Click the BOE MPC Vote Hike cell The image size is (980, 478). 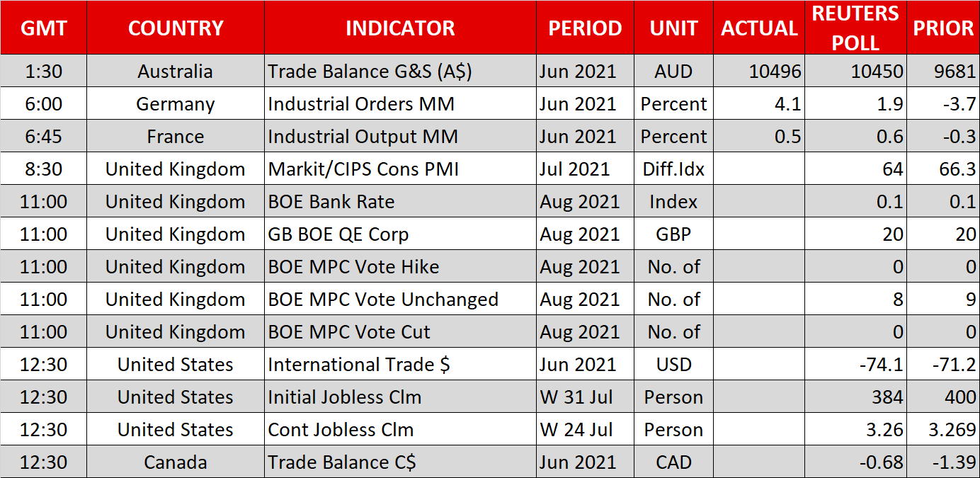click(353, 267)
